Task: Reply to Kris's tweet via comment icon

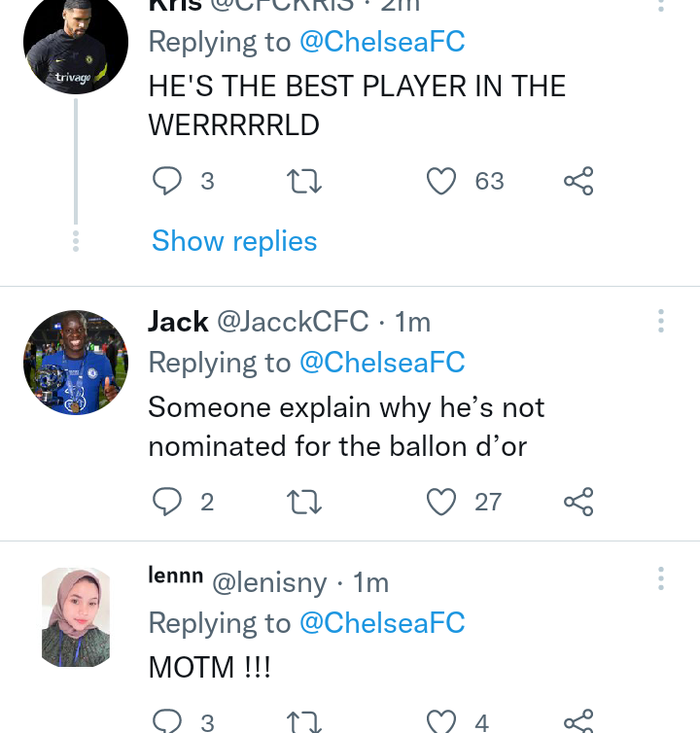Action: point(167,181)
